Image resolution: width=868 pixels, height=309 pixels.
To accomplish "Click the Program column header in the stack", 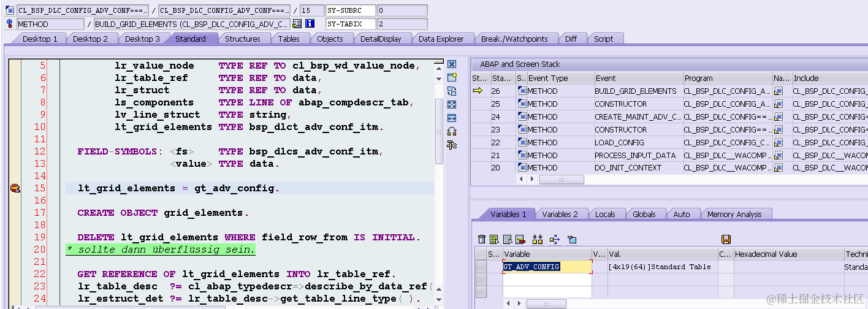I will [x=728, y=78].
